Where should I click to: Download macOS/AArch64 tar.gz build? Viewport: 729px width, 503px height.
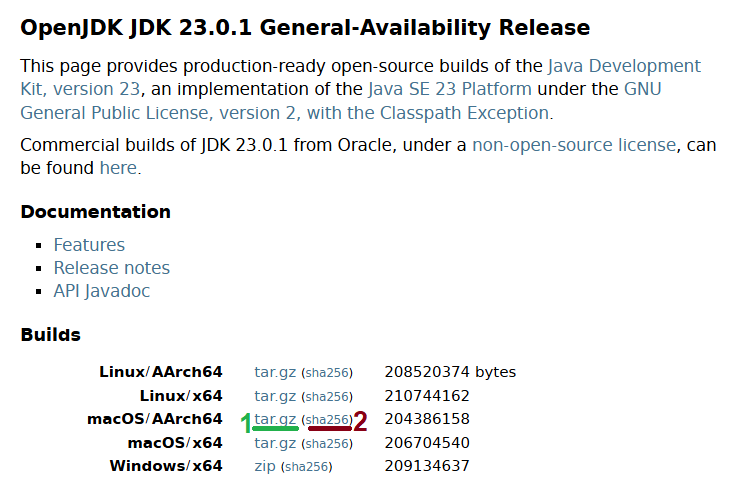(x=275, y=419)
